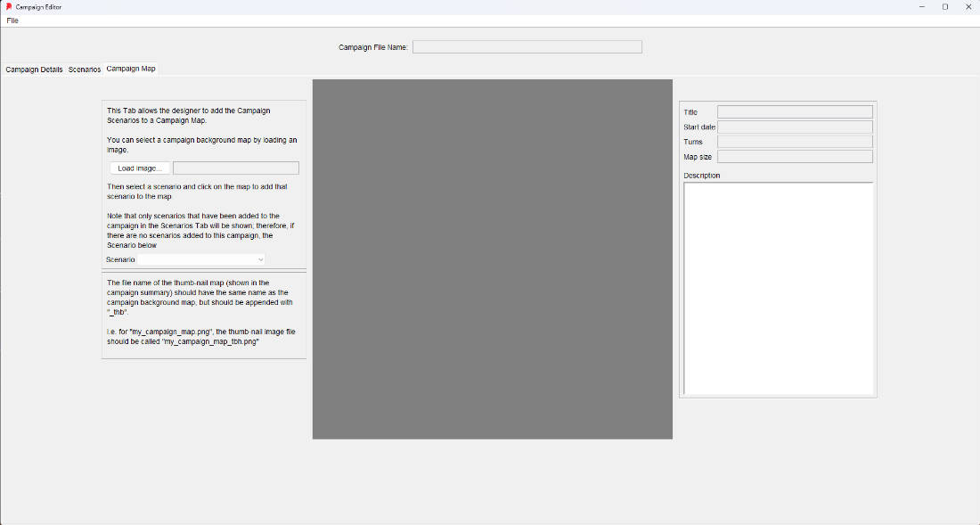The height and width of the screenshot is (525, 980).
Task: Click the Load image... button
Action: tap(139, 168)
